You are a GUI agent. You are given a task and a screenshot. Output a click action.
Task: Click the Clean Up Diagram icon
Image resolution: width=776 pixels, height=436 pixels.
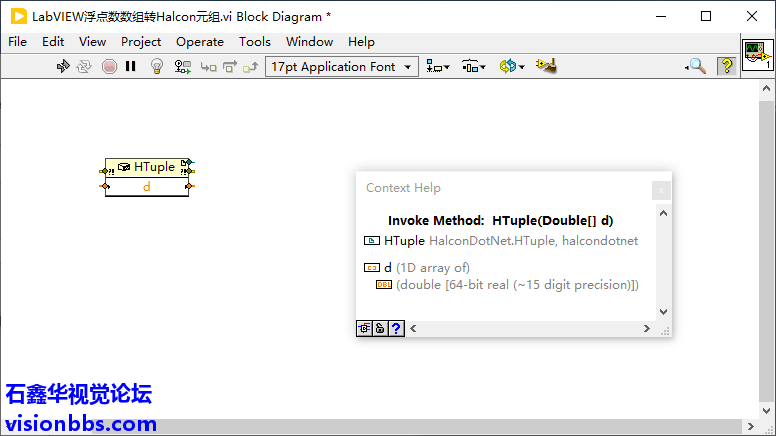click(x=546, y=66)
